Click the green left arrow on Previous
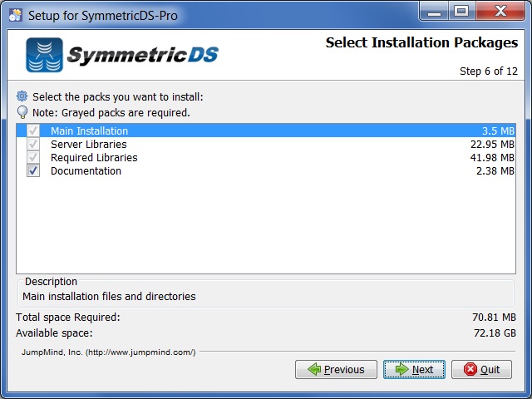 click(314, 369)
